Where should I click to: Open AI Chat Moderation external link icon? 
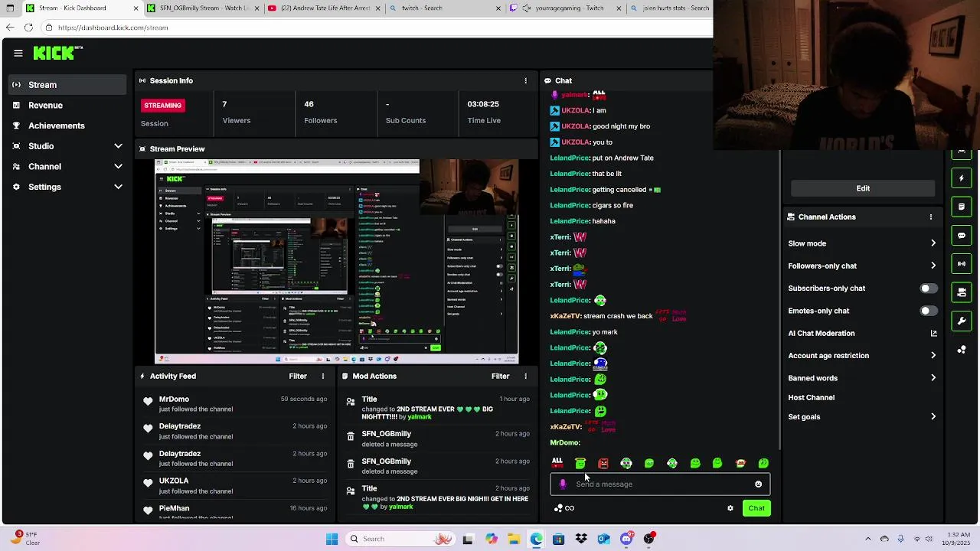[933, 333]
